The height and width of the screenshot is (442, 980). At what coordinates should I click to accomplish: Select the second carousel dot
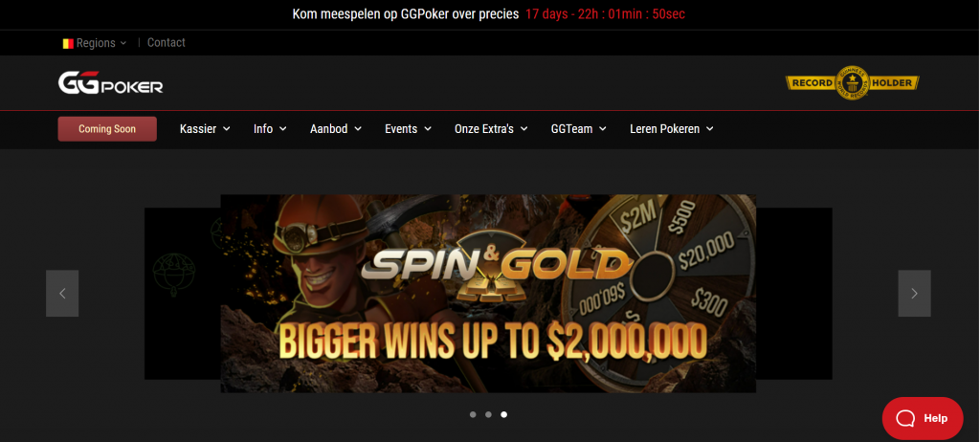(488, 414)
